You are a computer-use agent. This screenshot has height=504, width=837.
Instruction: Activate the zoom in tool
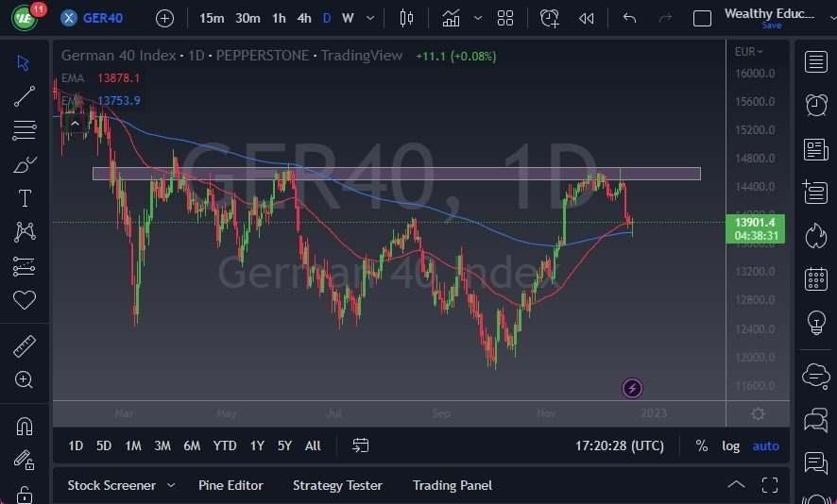coord(24,379)
